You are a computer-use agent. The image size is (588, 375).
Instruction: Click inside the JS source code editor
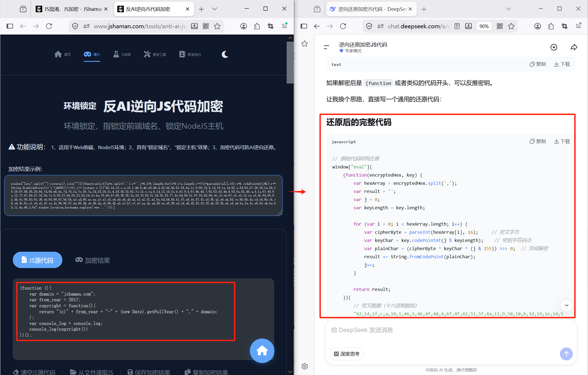143,319
